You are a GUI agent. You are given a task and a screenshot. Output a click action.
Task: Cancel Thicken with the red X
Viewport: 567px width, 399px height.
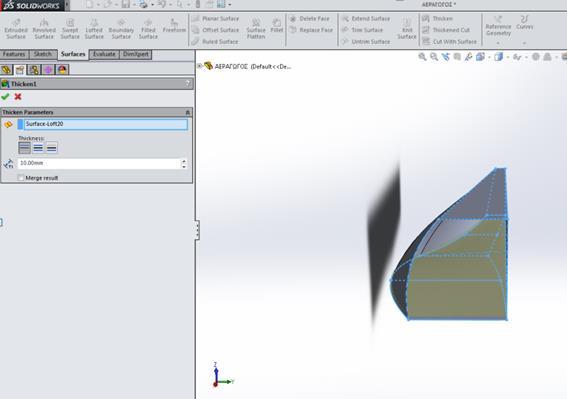[x=18, y=97]
